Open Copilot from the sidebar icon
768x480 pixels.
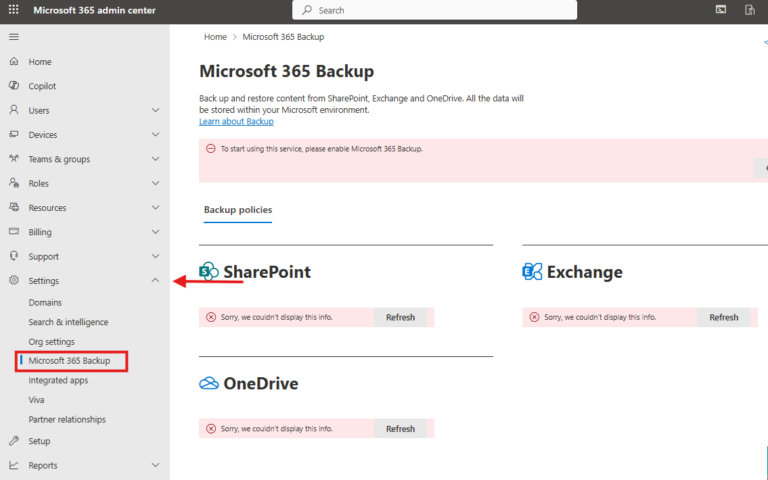point(13,86)
